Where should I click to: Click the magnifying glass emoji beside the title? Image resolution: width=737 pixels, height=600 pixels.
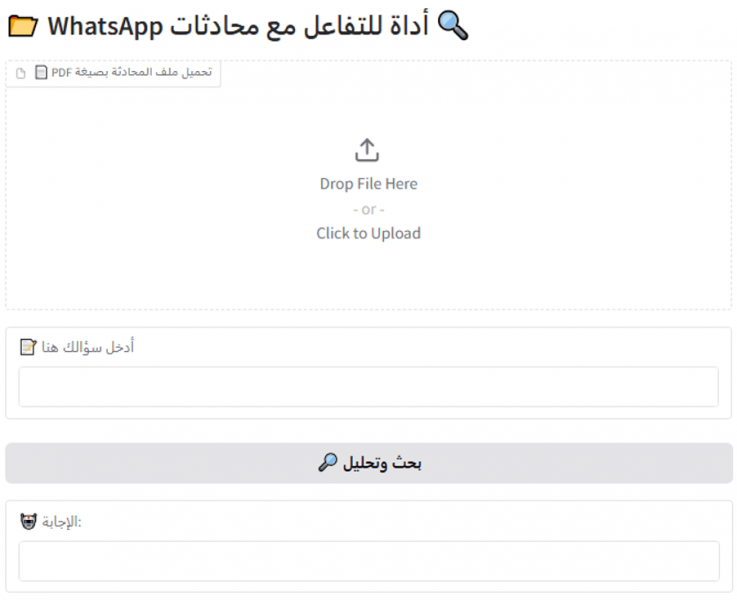(453, 26)
